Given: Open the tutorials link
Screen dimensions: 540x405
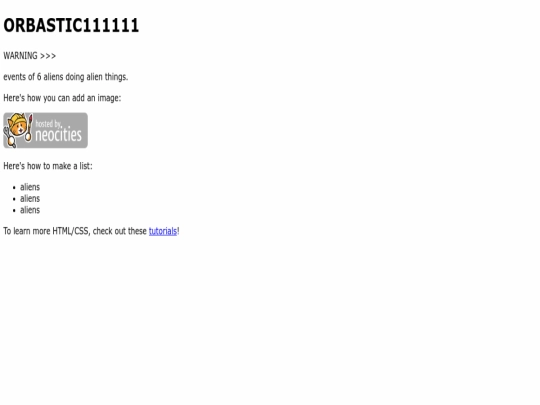Looking at the screenshot, I should (163, 231).
